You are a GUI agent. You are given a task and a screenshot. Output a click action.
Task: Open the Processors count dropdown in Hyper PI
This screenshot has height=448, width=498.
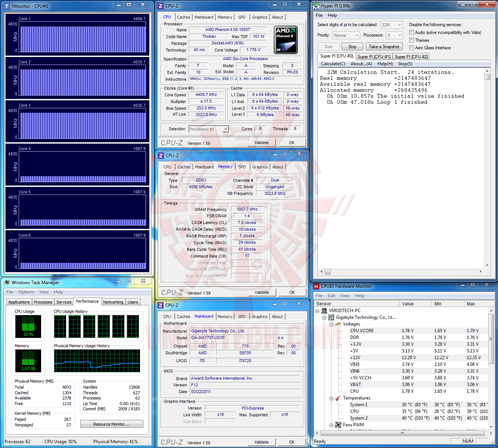(394, 35)
